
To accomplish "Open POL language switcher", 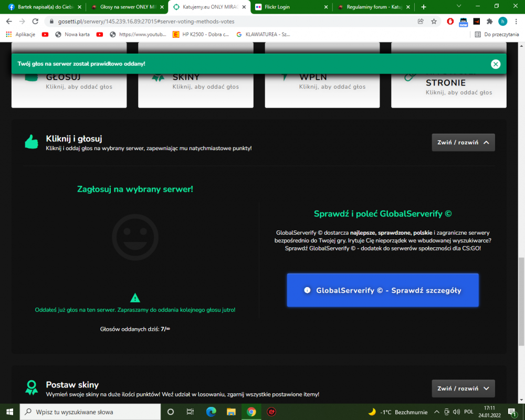I will click(x=469, y=412).
